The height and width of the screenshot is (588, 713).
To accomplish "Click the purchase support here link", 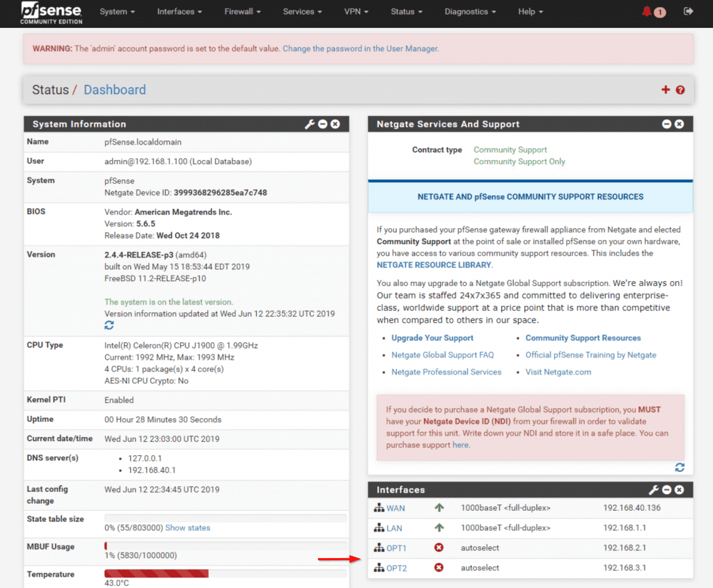I will 460,445.
